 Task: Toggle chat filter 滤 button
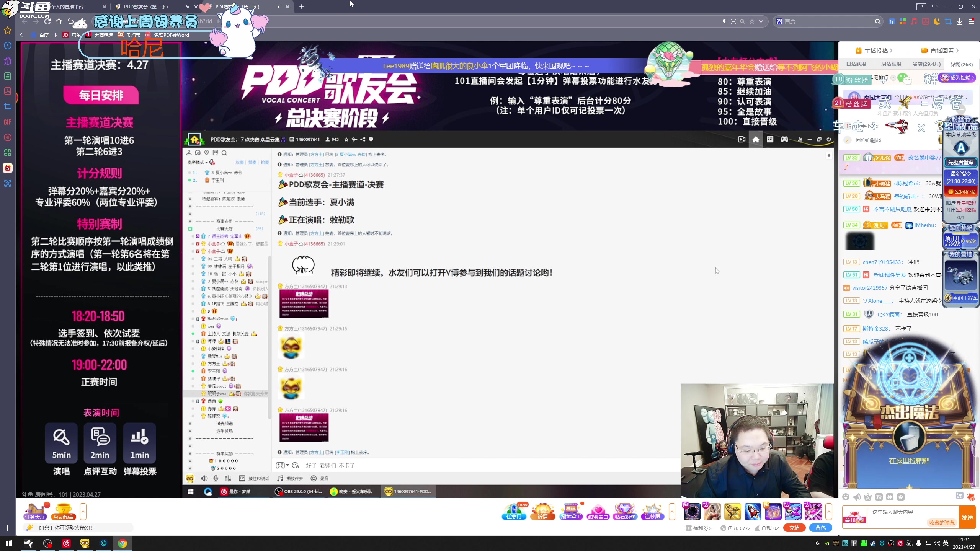[959, 496]
